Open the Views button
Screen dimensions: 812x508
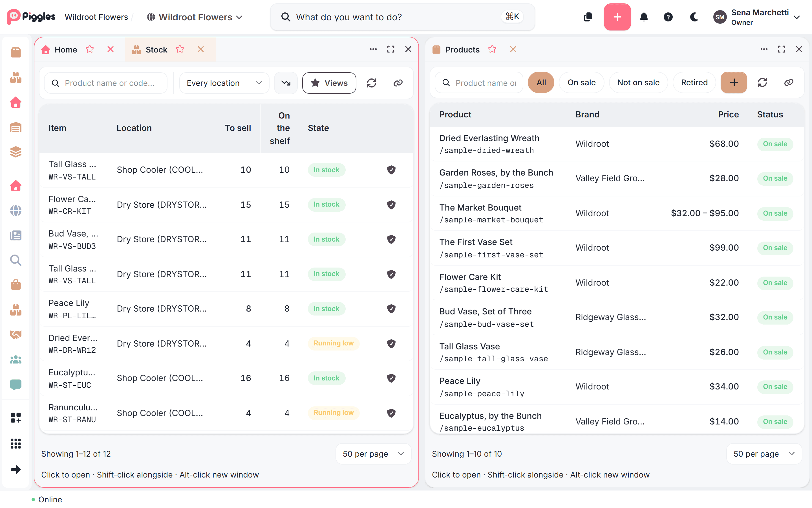329,83
